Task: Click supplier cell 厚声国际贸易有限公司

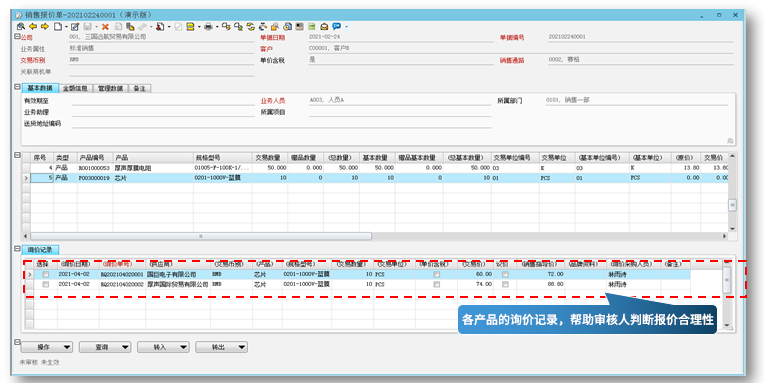Action: coord(177,284)
